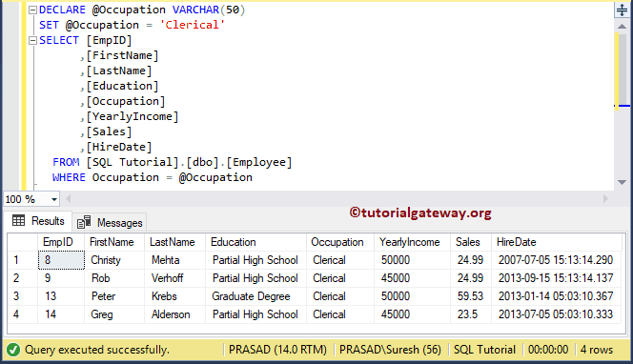633x364 pixels.
Task: Place cursor on [YearlyIncome] in query
Action: point(132,116)
